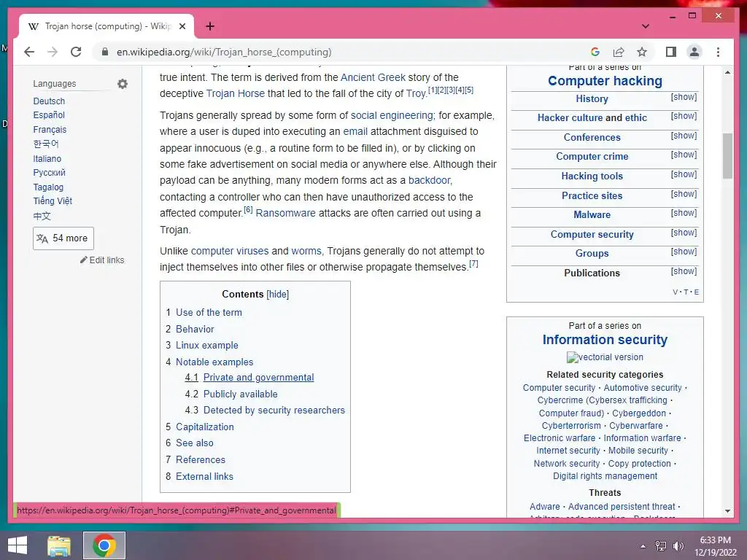747x560 pixels.
Task: Switch to Español language version
Action: tap(49, 114)
